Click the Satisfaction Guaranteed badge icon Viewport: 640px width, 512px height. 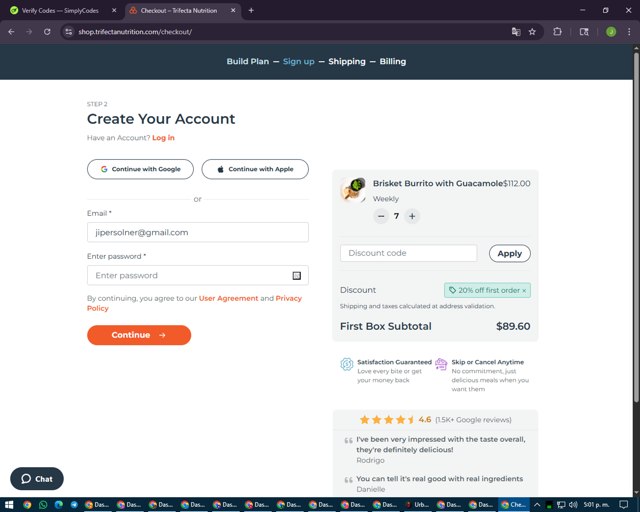(x=347, y=363)
